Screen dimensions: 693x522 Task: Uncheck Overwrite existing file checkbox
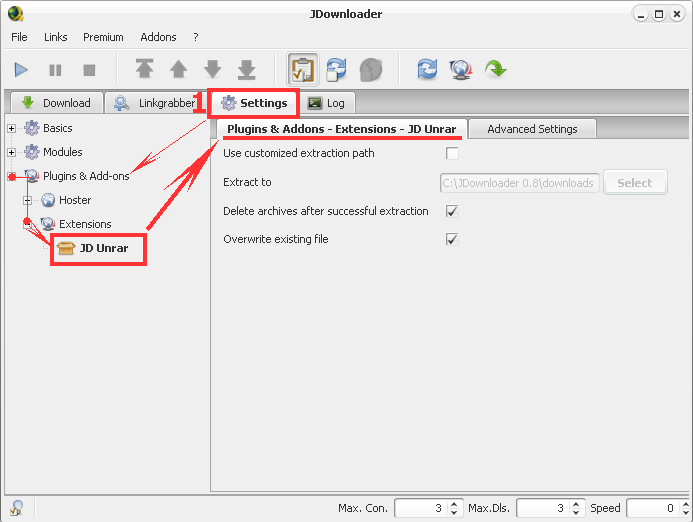pyautogui.click(x=452, y=240)
